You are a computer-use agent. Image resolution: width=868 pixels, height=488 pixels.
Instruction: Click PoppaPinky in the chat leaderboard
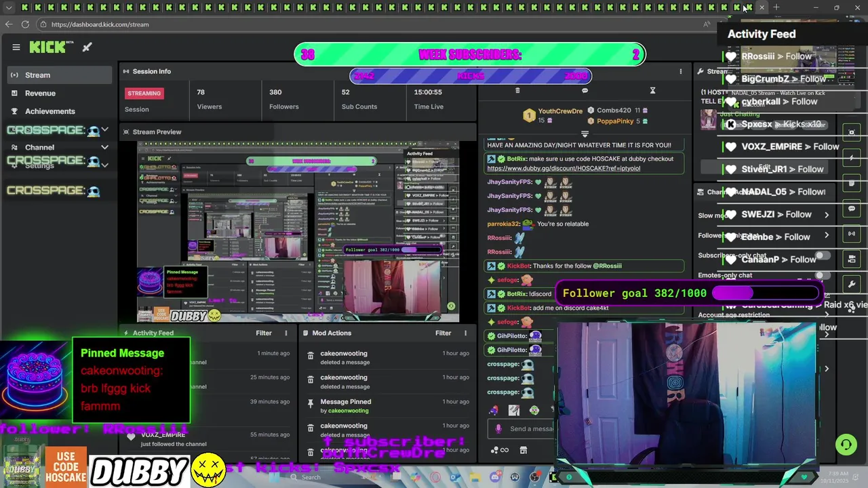point(615,121)
